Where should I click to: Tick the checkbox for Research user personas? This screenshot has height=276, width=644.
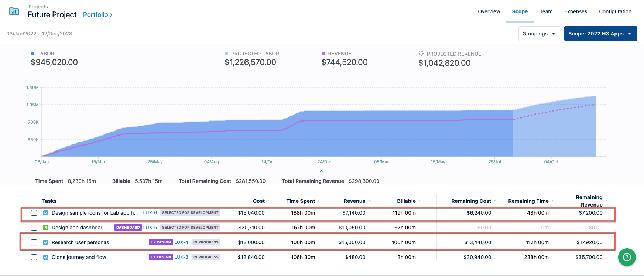pyautogui.click(x=34, y=242)
